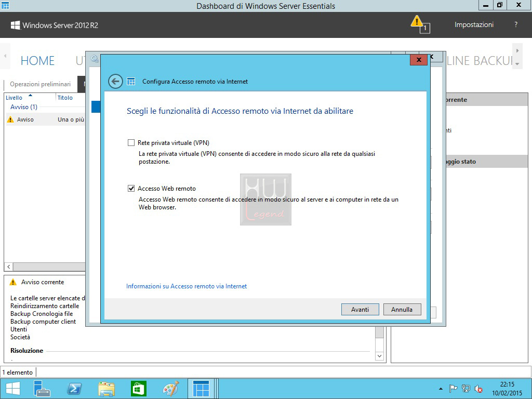Viewport: 532px width, 399px height.
Task: Select Reindirizzamento cartelle text in details
Action: (45, 306)
